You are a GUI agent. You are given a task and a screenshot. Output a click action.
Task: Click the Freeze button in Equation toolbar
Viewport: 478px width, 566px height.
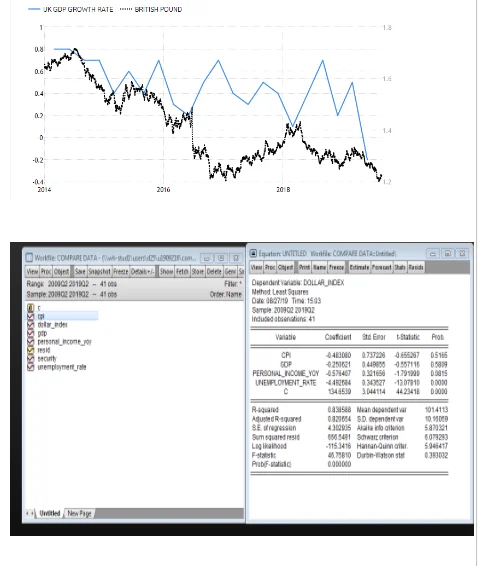[336, 267]
